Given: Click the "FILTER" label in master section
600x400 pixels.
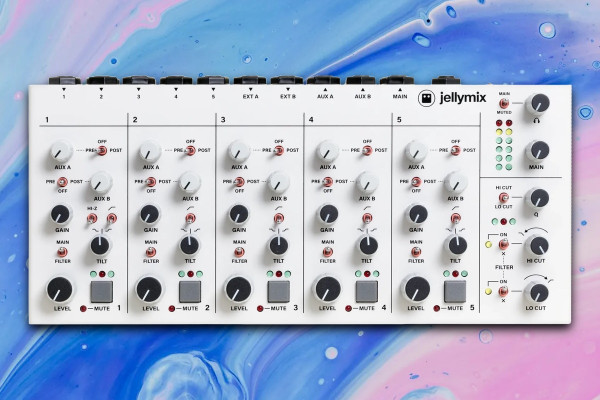Looking at the screenshot, I should click(x=504, y=267).
